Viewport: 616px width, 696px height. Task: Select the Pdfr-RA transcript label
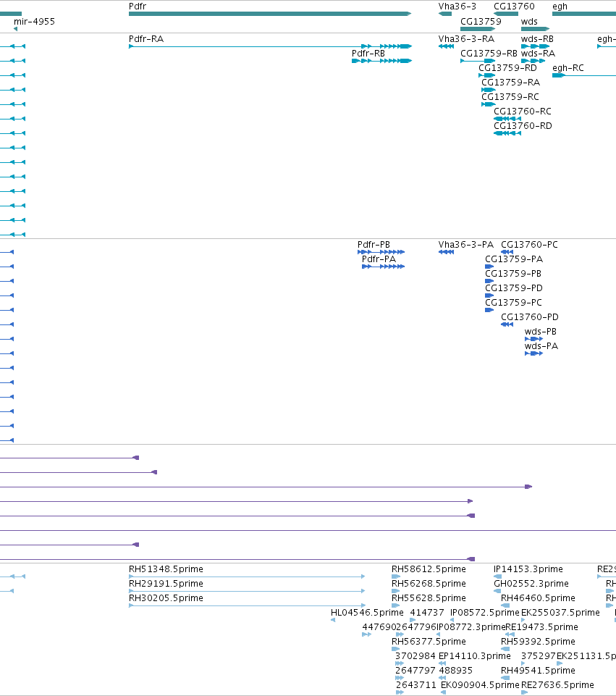(x=146, y=38)
